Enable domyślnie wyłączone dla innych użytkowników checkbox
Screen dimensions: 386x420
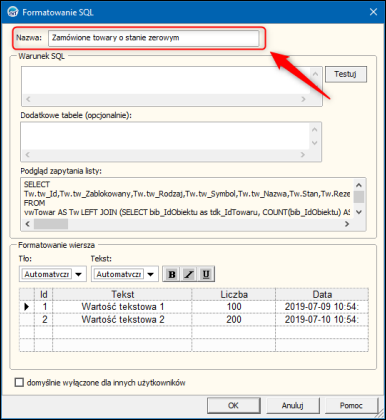pos(19,382)
